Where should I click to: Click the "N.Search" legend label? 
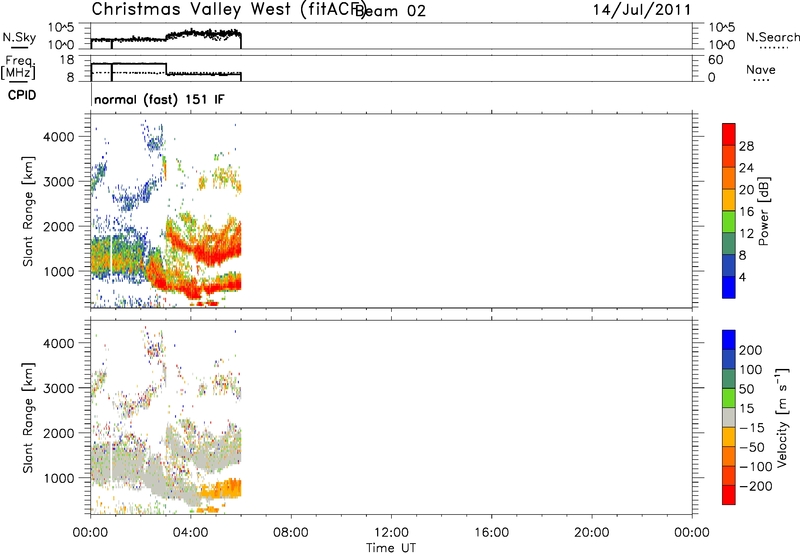772,37
